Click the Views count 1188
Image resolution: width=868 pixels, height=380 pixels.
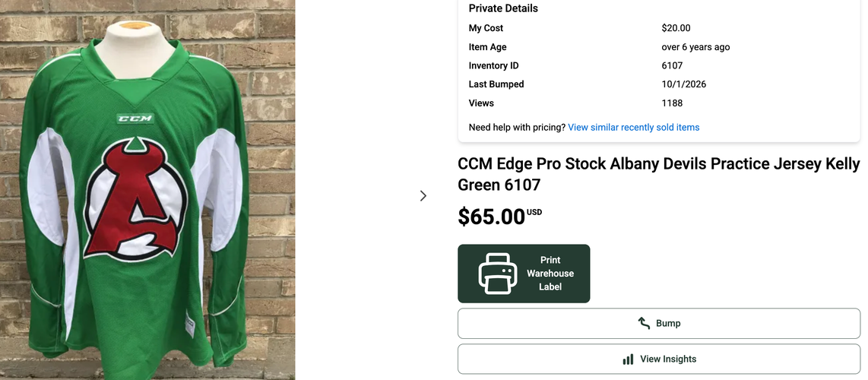click(x=672, y=103)
